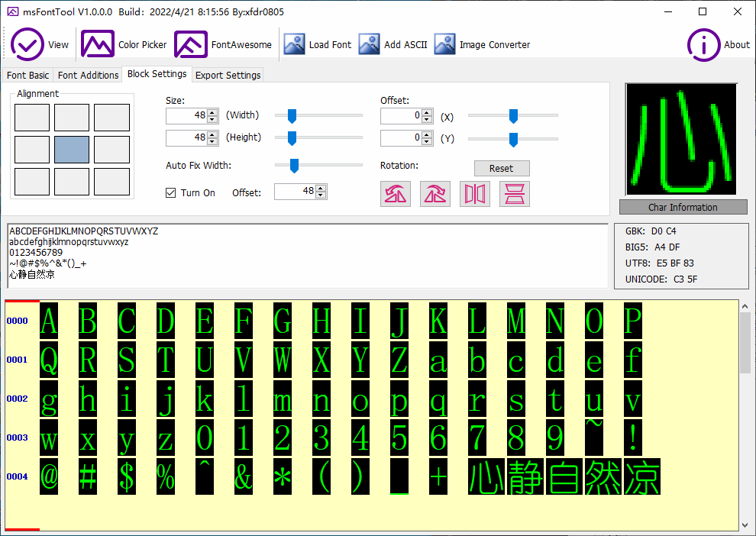Click the msFontTool title bar app icon
The image size is (756, 536).
[x=12, y=11]
